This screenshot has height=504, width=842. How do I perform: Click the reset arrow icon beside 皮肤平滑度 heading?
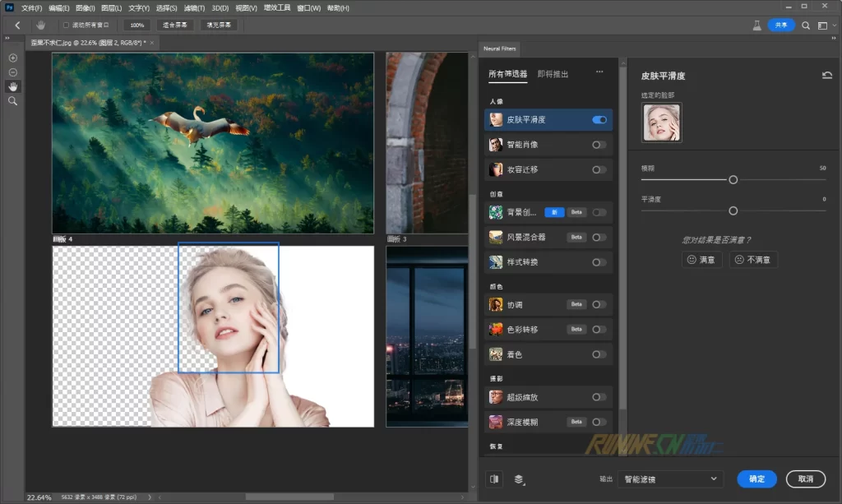[826, 76]
